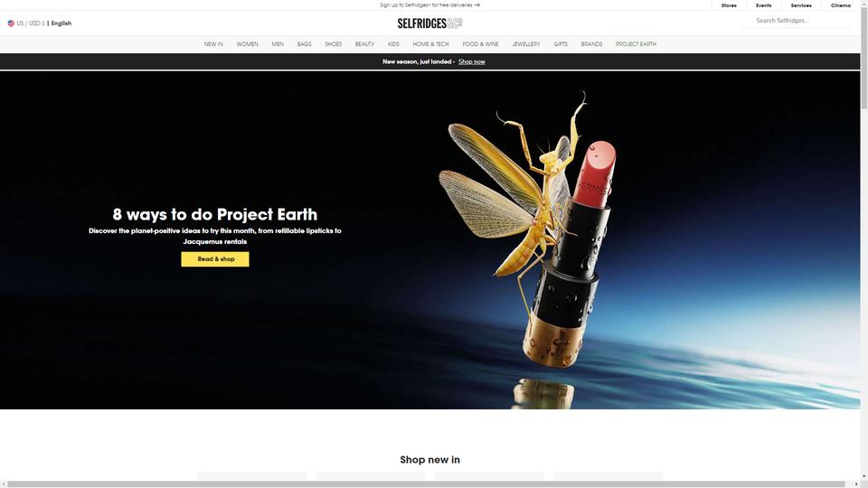Select English language option
Image resolution: width=868 pixels, height=488 pixels.
(61, 23)
